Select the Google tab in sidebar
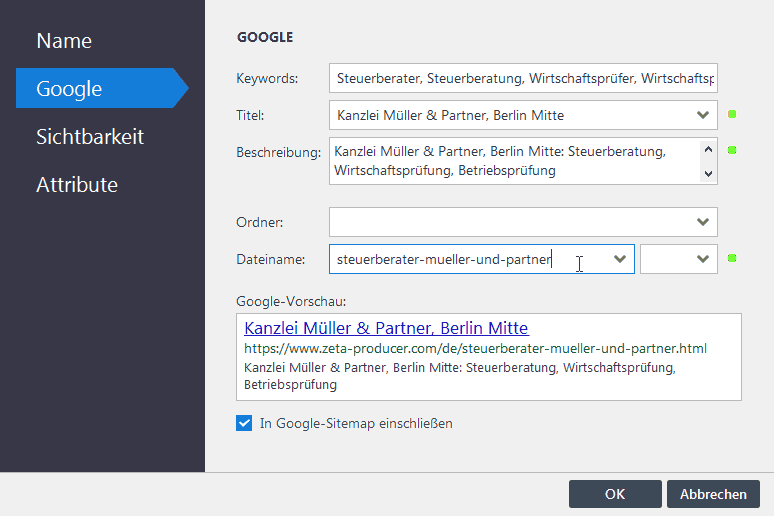 point(102,88)
